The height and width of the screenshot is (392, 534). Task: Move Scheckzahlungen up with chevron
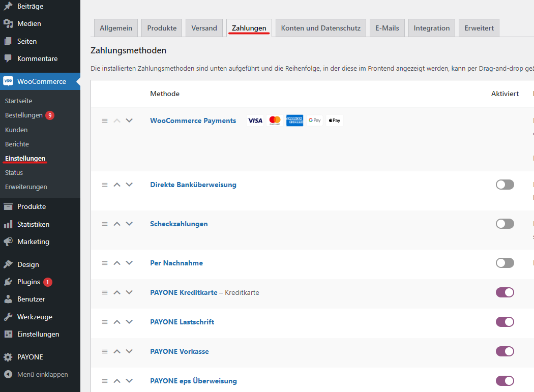tap(117, 224)
